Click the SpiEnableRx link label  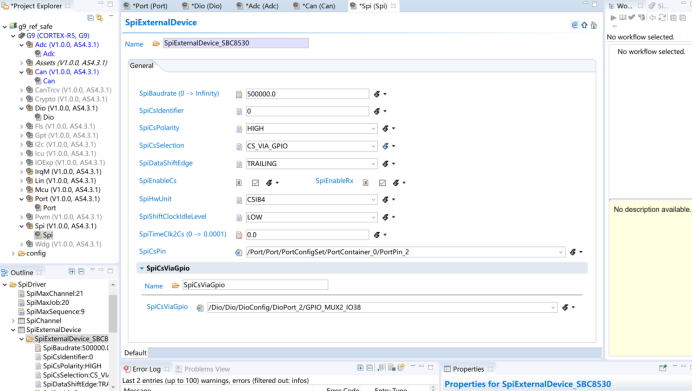point(334,181)
